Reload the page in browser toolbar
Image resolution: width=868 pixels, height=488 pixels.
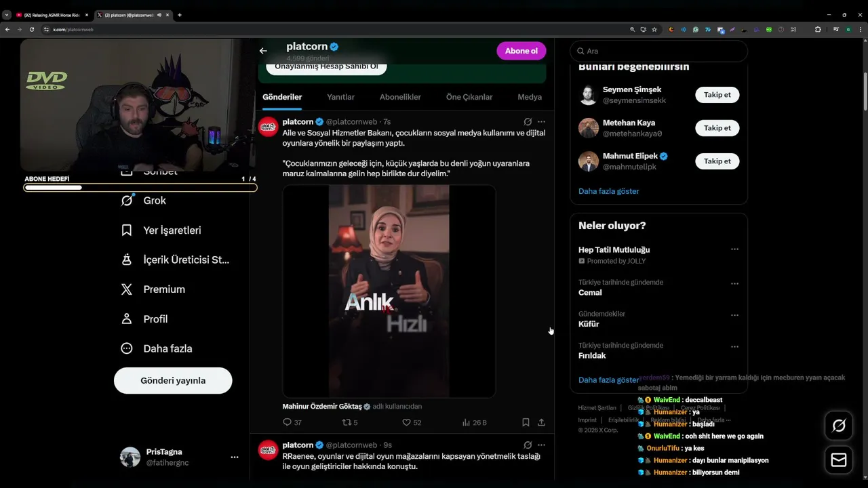[x=31, y=29]
